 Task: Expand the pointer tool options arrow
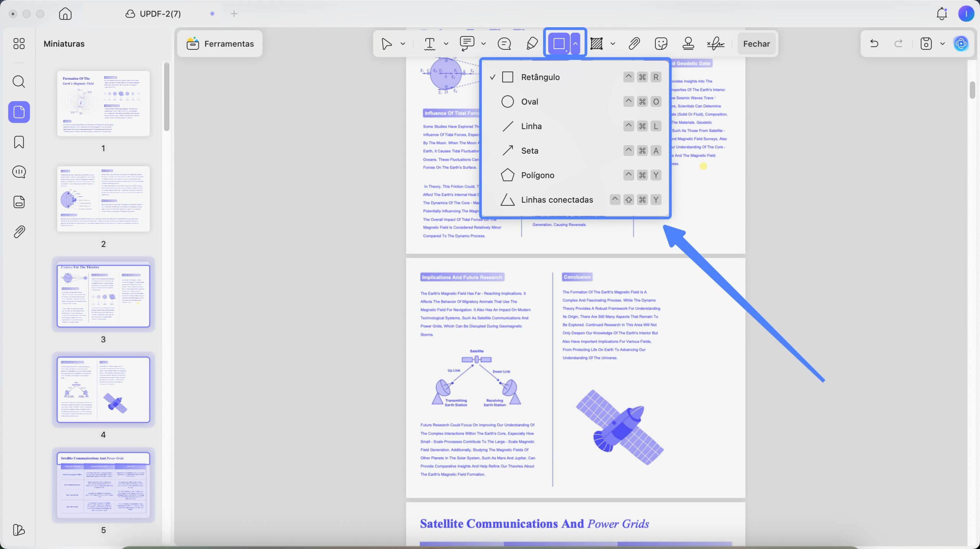(403, 44)
